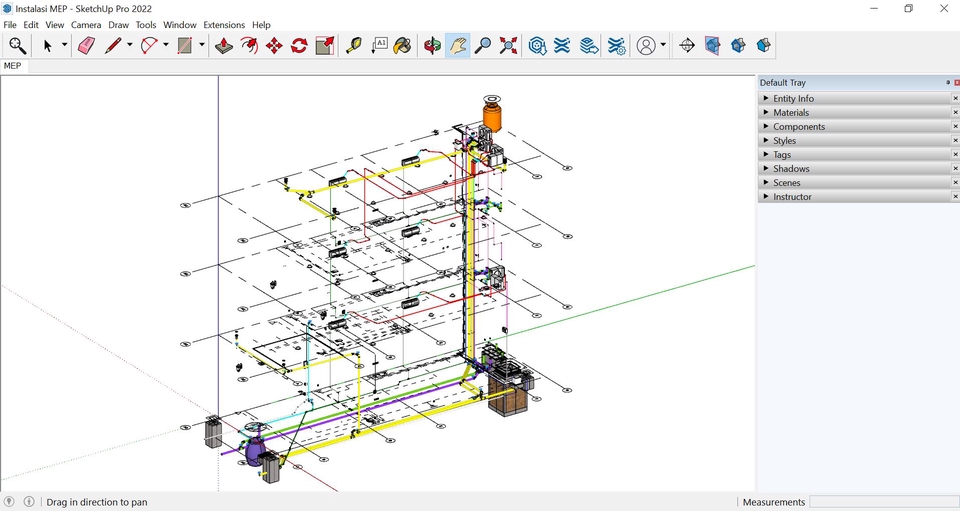Open the Line tool dropdown arrow

(129, 45)
